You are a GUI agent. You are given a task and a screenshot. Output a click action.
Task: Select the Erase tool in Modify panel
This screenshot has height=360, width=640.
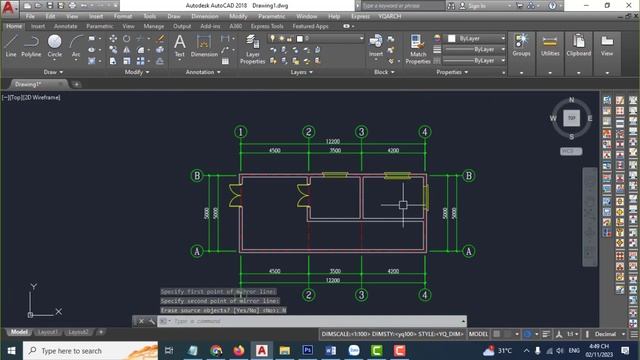click(x=160, y=38)
